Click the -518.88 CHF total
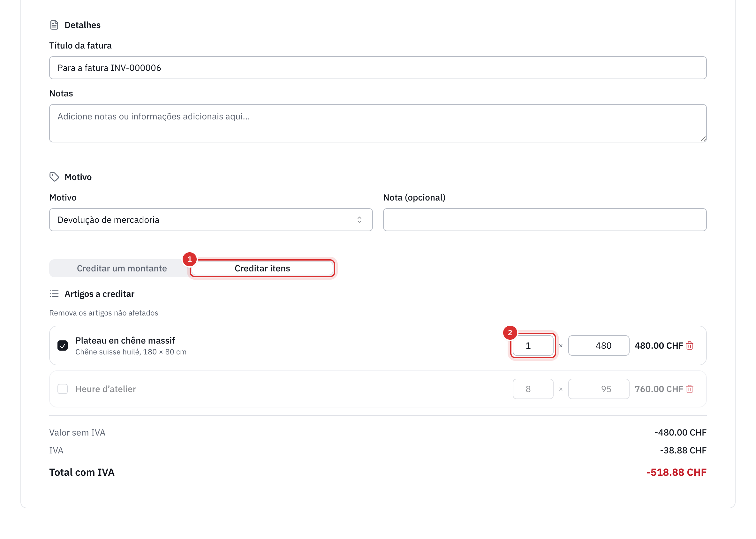 (677, 473)
